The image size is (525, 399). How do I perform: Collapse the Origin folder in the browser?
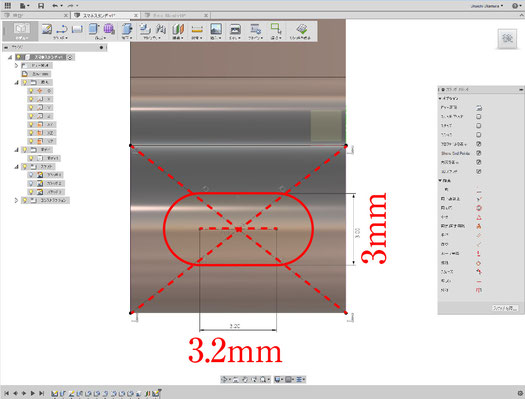(x=16, y=82)
